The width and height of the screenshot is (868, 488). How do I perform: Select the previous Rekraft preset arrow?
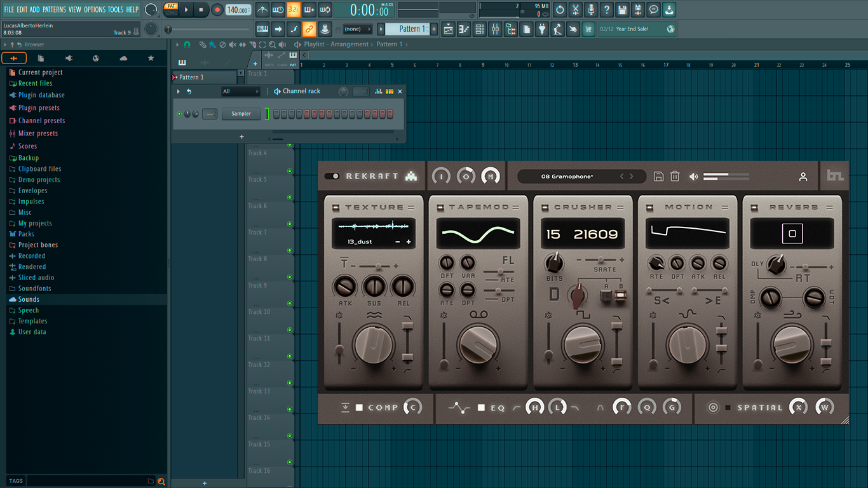coord(622,177)
